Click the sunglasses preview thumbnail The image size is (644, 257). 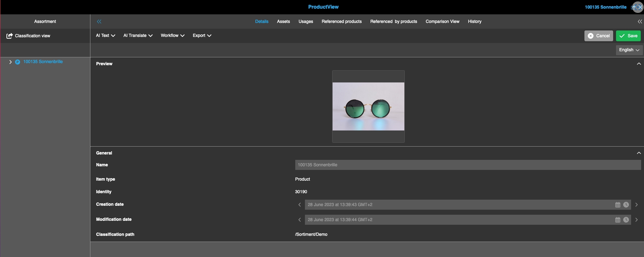pyautogui.click(x=368, y=106)
